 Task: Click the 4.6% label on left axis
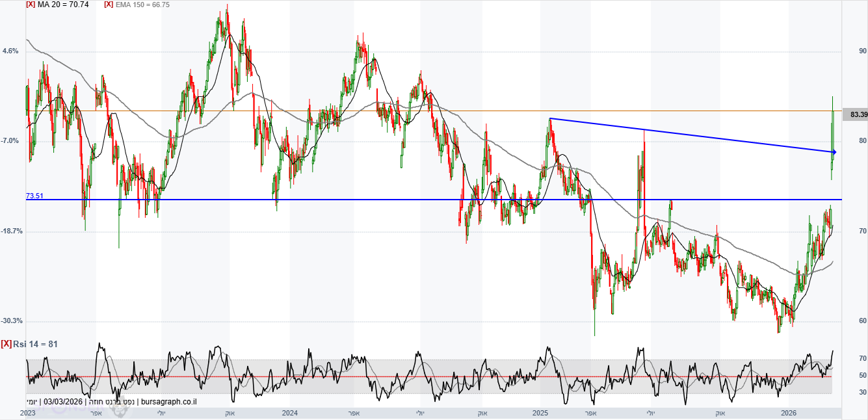(x=10, y=51)
